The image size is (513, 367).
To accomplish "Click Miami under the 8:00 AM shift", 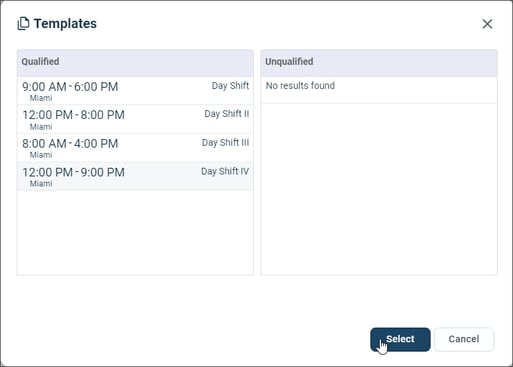I will (41, 155).
